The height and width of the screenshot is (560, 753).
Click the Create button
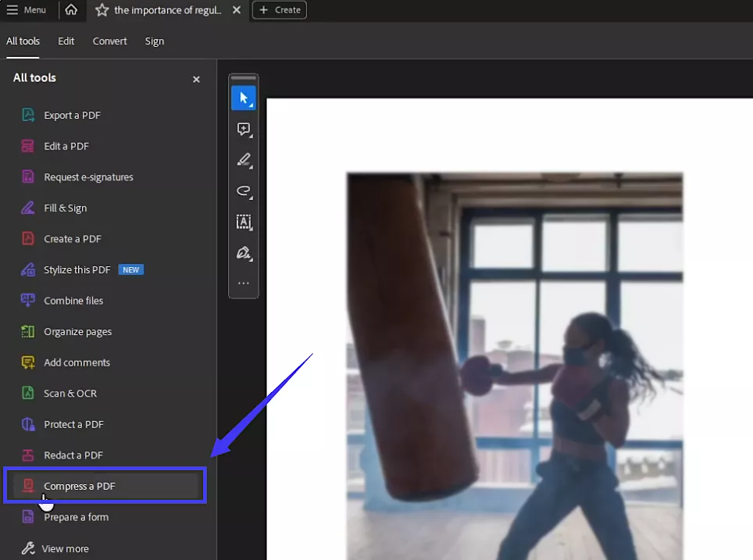click(279, 10)
